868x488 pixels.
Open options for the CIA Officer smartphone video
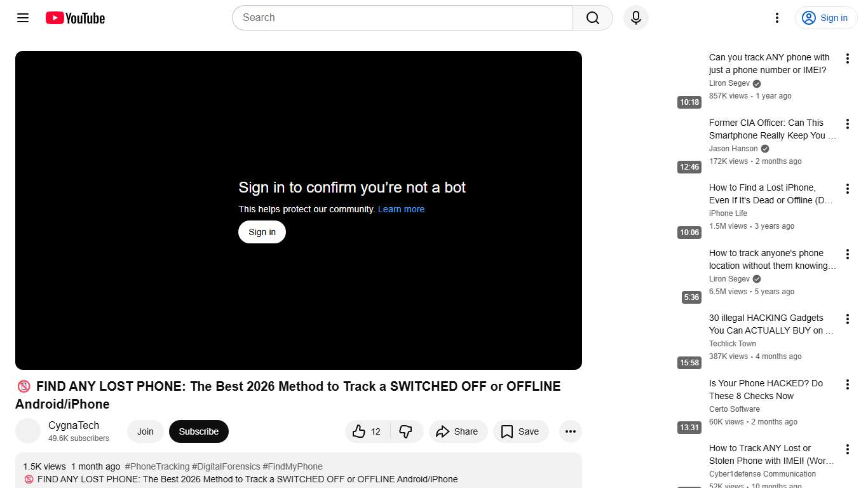click(847, 124)
